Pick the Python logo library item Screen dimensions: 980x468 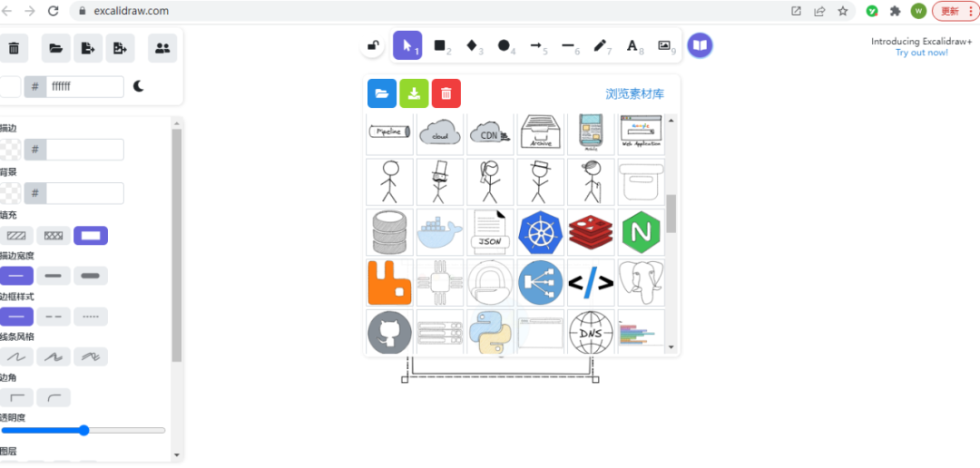[x=490, y=331]
